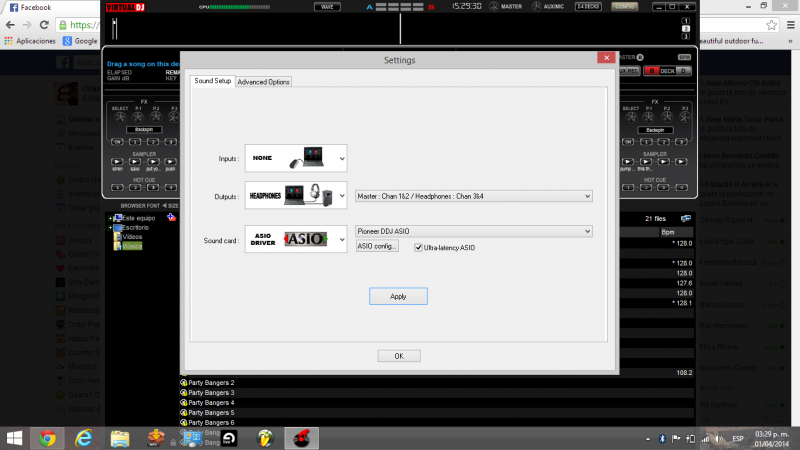Select deck B on right deck switch
Image resolution: width=800 pixels, height=450 pixels.
click(652, 71)
